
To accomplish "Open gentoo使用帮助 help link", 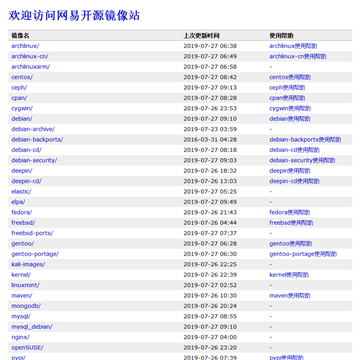I will (291, 244).
